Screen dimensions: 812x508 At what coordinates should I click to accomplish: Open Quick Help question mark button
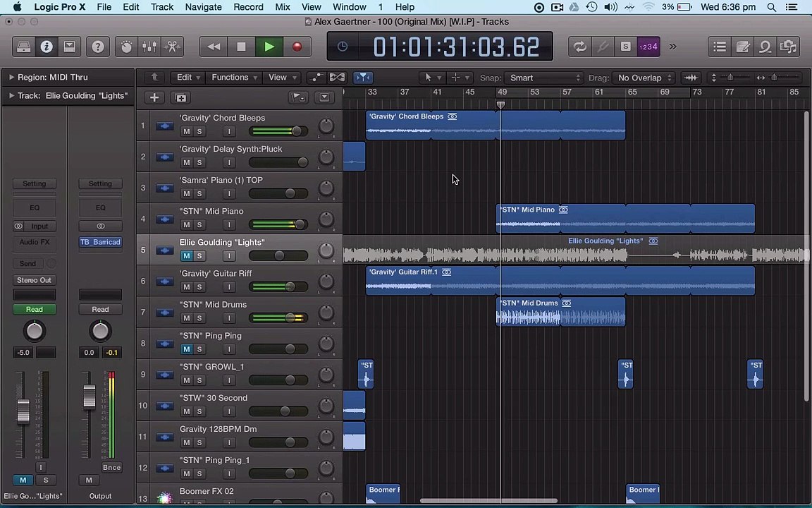click(x=98, y=47)
